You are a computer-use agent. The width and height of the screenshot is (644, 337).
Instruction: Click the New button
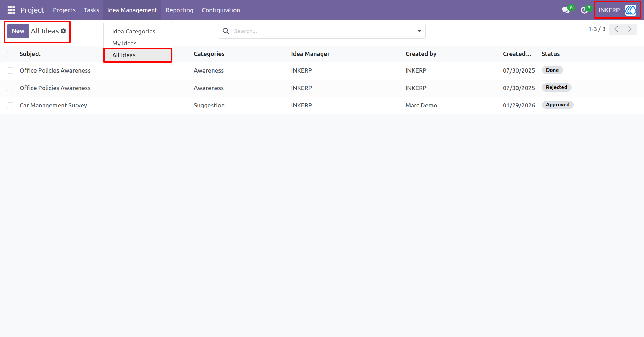[x=18, y=31]
